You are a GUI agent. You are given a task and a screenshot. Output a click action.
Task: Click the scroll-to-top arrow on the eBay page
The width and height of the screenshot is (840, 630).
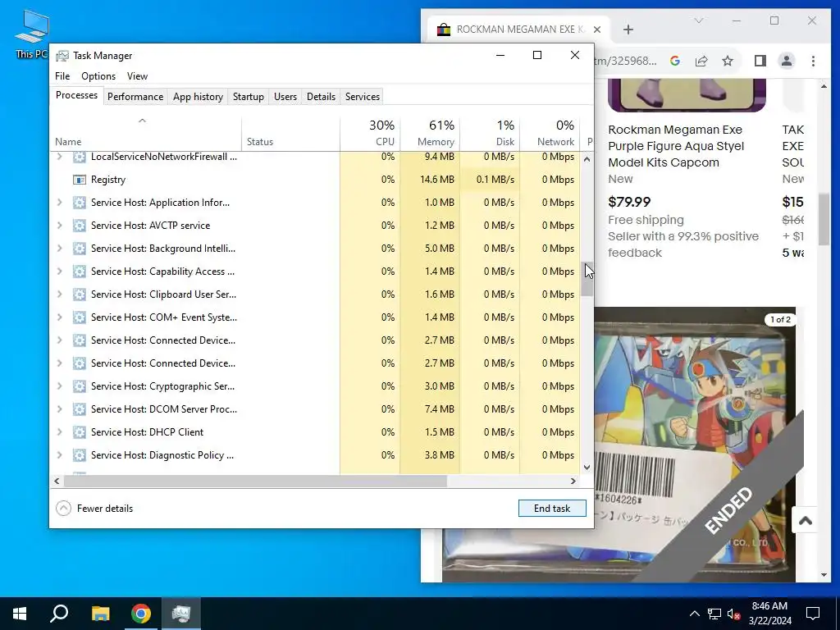click(x=805, y=520)
